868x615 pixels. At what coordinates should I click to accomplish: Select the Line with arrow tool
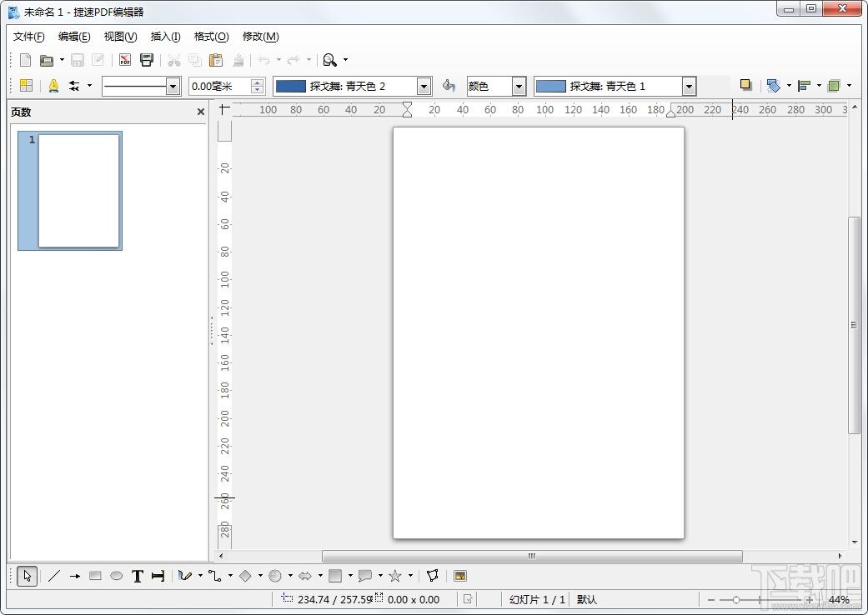point(75,576)
